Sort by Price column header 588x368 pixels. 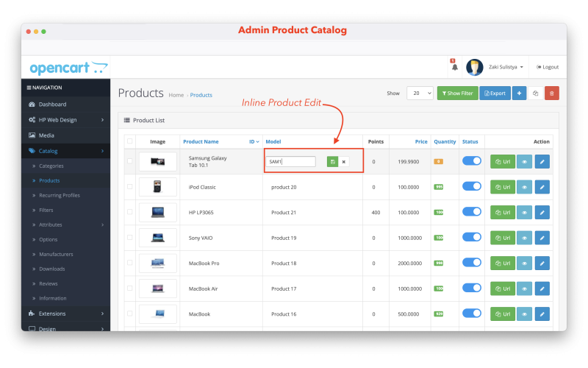(421, 141)
